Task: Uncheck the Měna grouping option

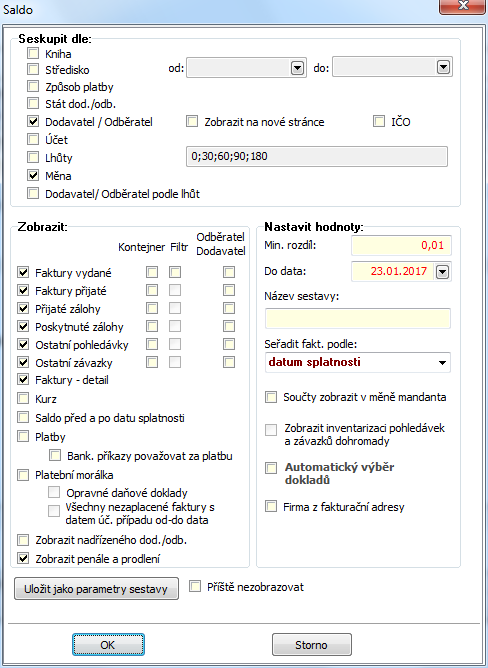Action: pos(33,175)
